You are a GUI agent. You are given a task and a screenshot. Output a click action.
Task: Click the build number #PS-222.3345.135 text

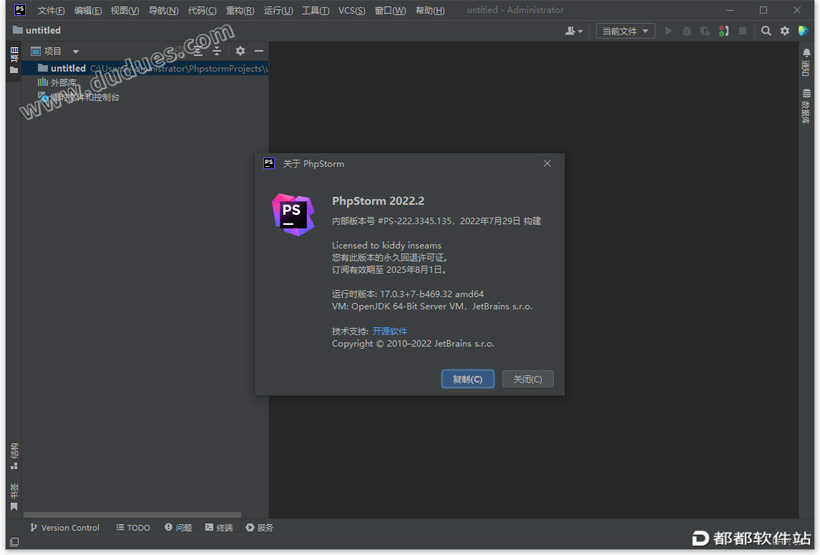[x=414, y=221]
